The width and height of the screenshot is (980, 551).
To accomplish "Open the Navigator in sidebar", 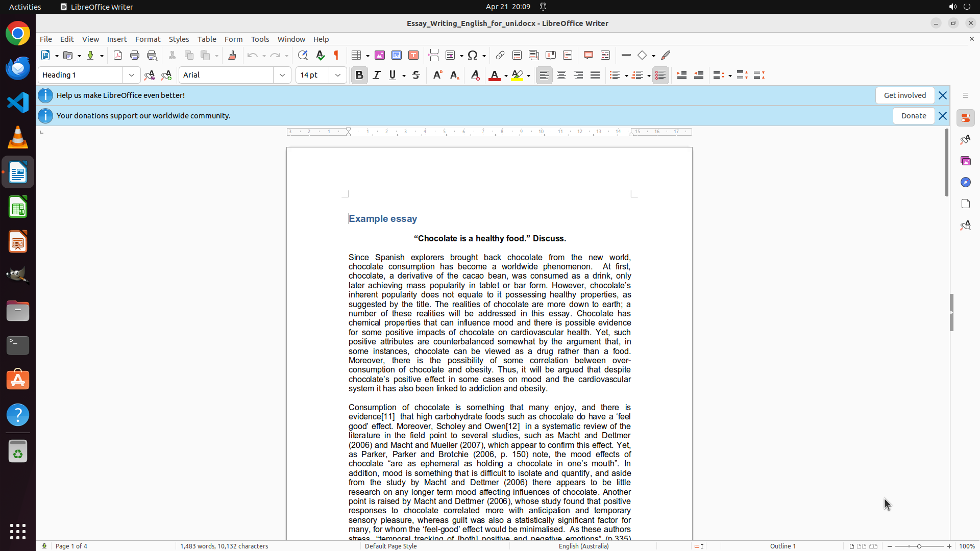I will 965,182.
